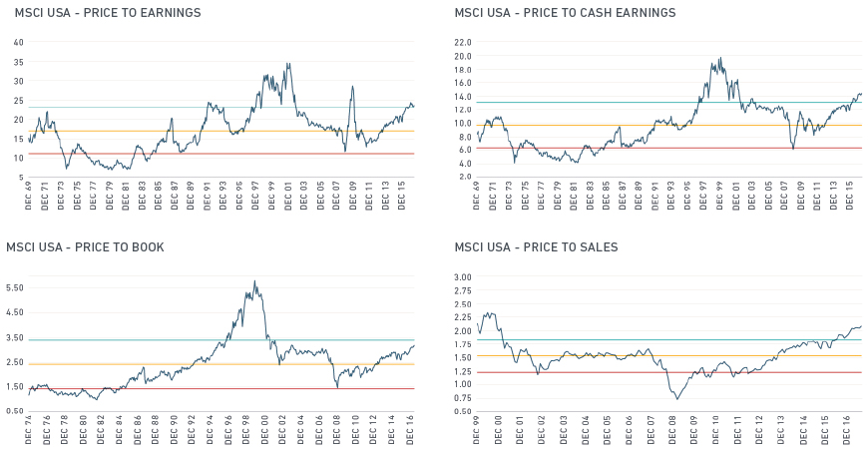Click 'DEC 69' on Price to Cash Earnings x-axis
Screen dimensions: 868x453
tap(477, 195)
